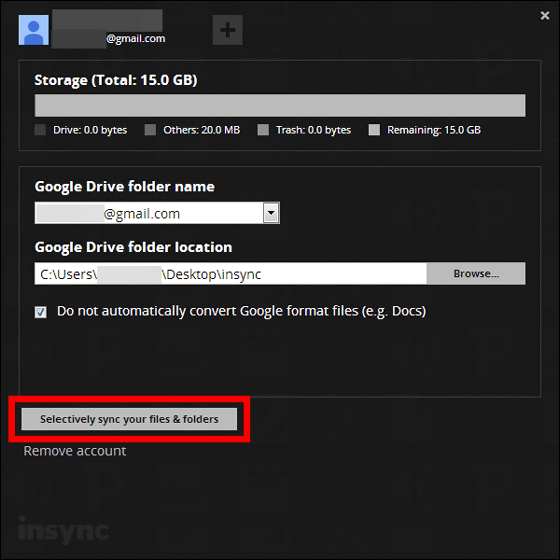Click the Remaining legend color square

click(x=374, y=130)
